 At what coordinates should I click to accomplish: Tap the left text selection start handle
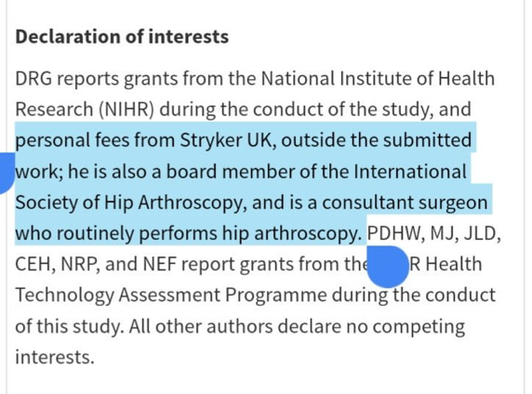pos(7,172)
